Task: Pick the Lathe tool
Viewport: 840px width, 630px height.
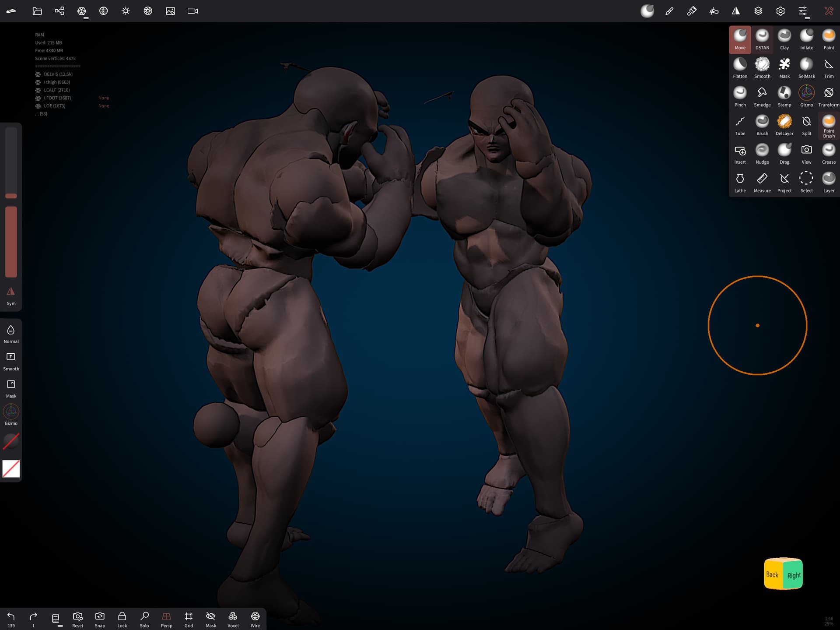Action: pyautogui.click(x=740, y=182)
